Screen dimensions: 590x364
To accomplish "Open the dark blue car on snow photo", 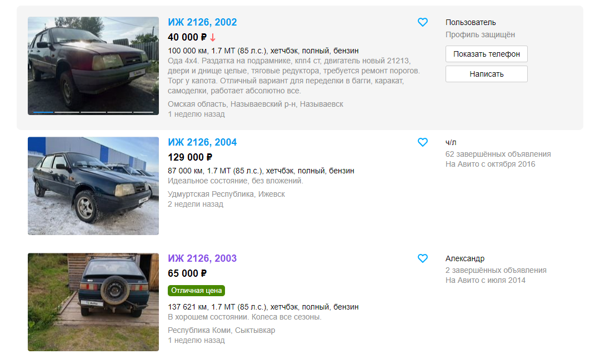I will point(93,186).
